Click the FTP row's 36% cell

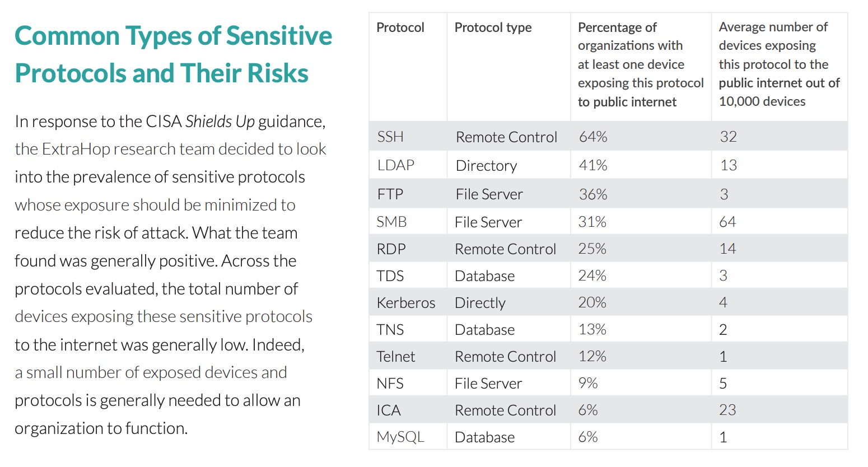point(592,194)
